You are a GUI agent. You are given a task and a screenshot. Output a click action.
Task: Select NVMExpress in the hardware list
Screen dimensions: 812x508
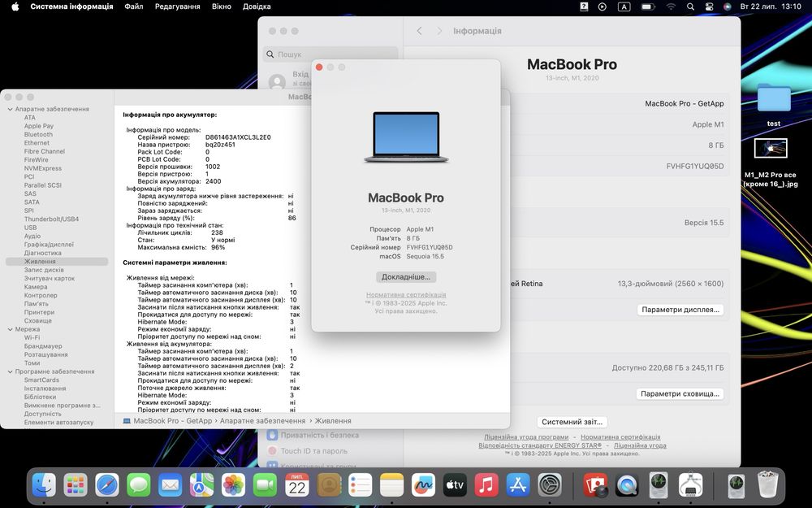click(x=42, y=168)
